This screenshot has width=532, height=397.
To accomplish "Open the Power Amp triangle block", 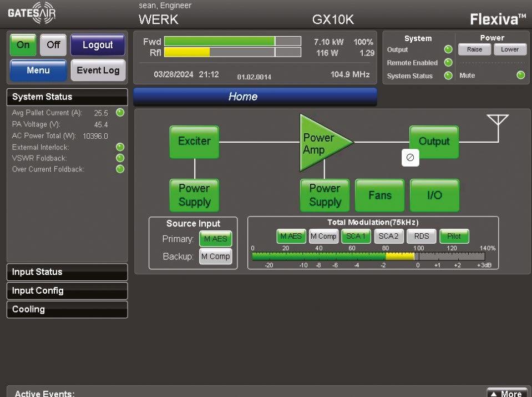I will click(322, 143).
